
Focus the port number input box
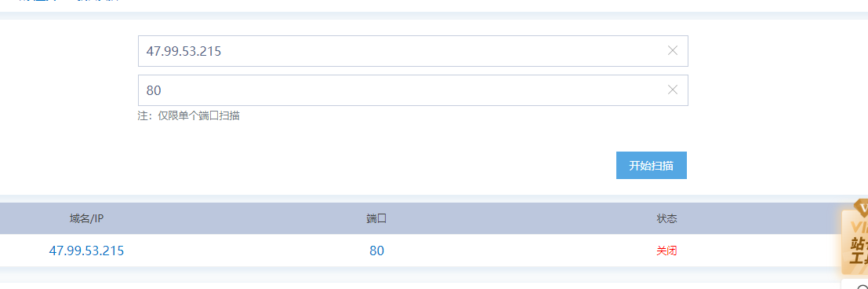(x=413, y=90)
